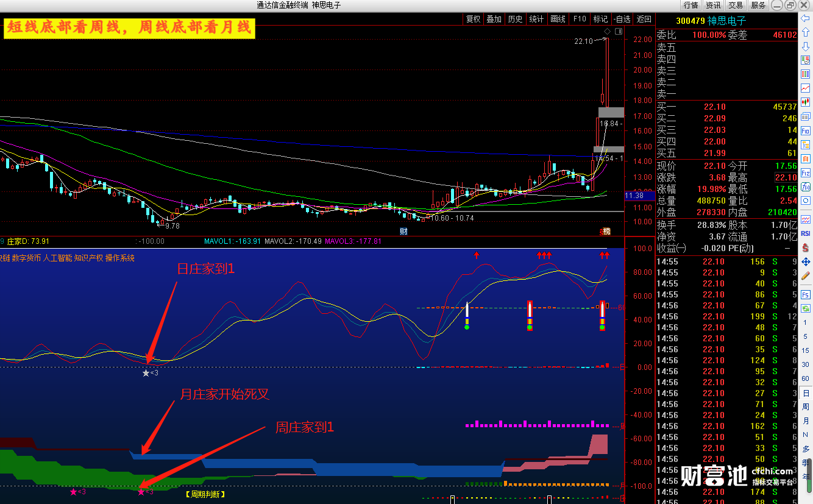Screen dimensions: 813x504
Task: Switch to 30-minute period
Action: coord(806,366)
